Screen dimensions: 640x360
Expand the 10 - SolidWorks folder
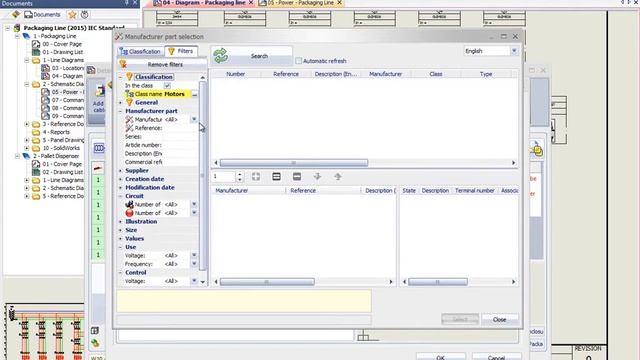[x=27, y=148]
